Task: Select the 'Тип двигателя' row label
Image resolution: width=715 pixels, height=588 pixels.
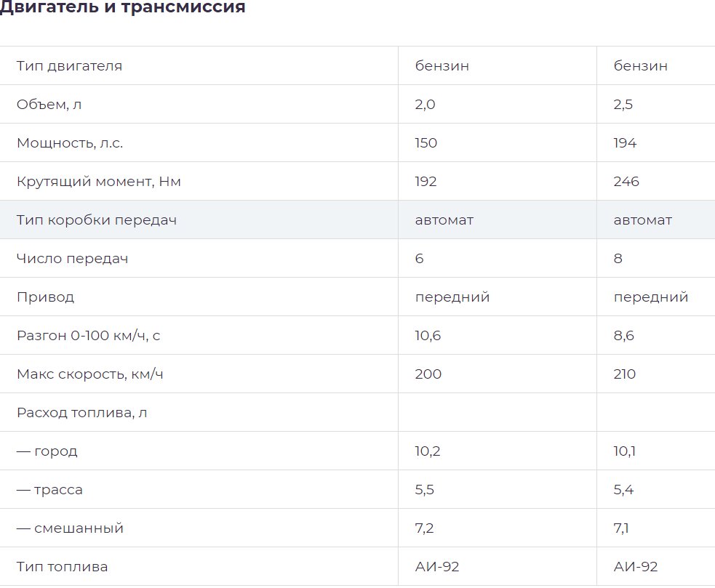Action: (69, 65)
